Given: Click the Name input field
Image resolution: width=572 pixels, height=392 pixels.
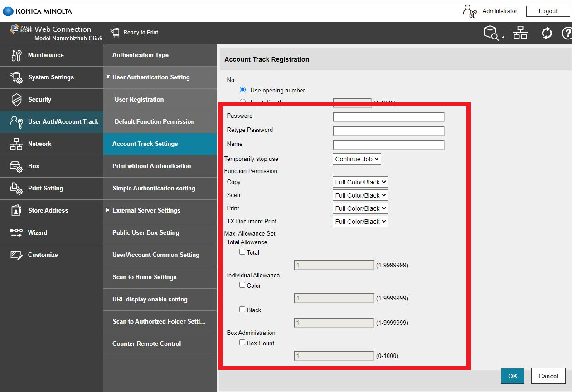Looking at the screenshot, I should click(388, 145).
